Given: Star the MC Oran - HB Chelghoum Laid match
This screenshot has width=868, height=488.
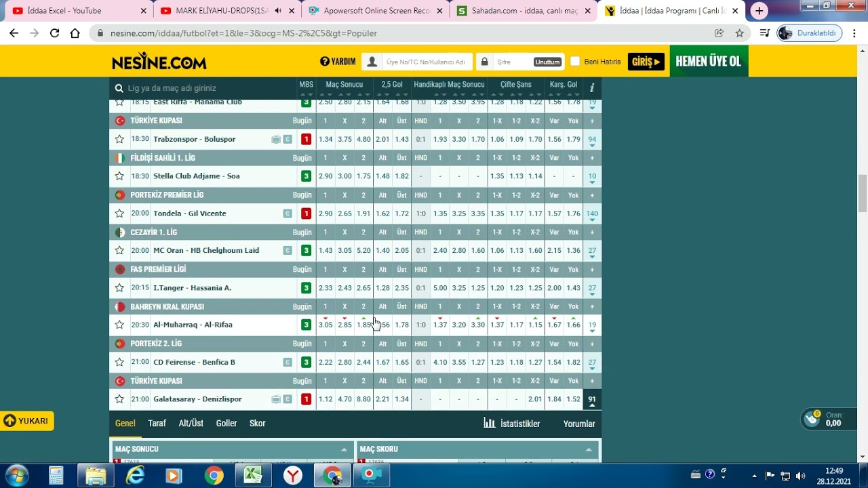Looking at the screenshot, I should tap(119, 250).
